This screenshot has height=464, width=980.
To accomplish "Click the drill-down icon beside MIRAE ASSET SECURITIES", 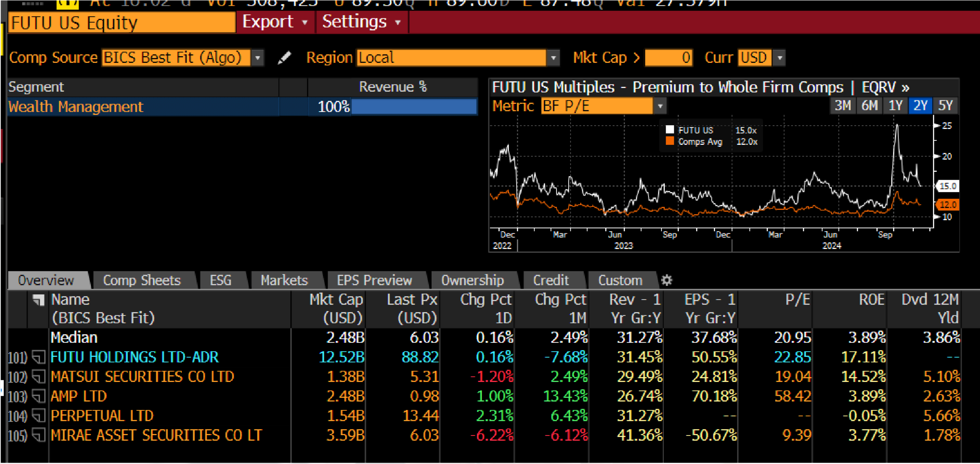I will click(38, 436).
